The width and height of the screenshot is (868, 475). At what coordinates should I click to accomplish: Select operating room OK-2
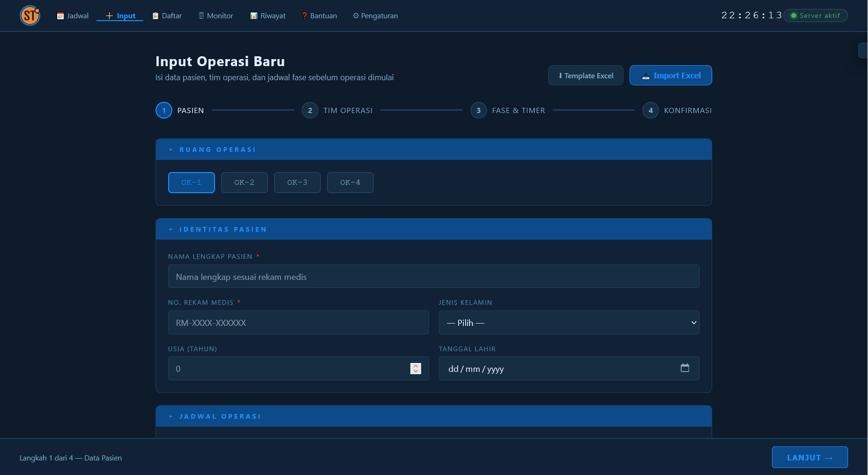245,182
